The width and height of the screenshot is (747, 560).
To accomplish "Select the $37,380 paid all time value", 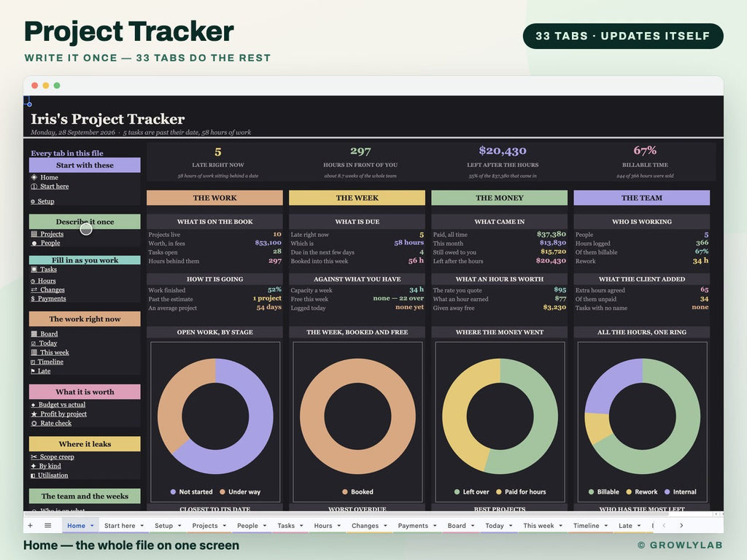I will (x=551, y=234).
